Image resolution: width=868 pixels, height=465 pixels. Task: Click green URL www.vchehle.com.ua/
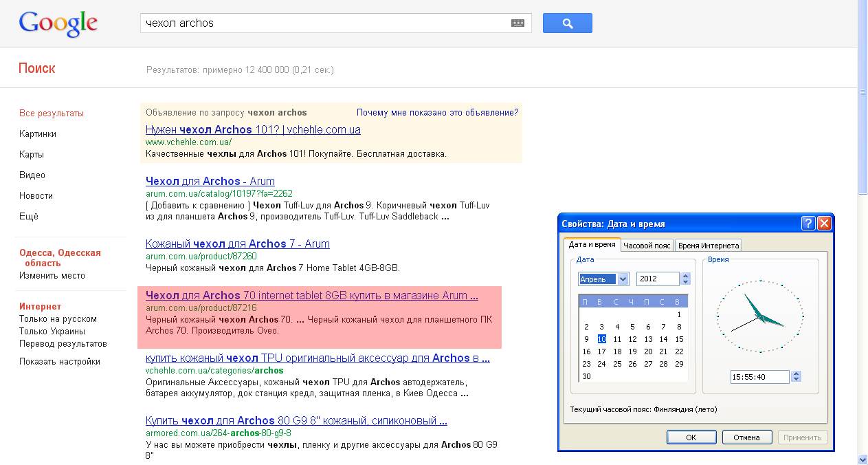point(188,142)
